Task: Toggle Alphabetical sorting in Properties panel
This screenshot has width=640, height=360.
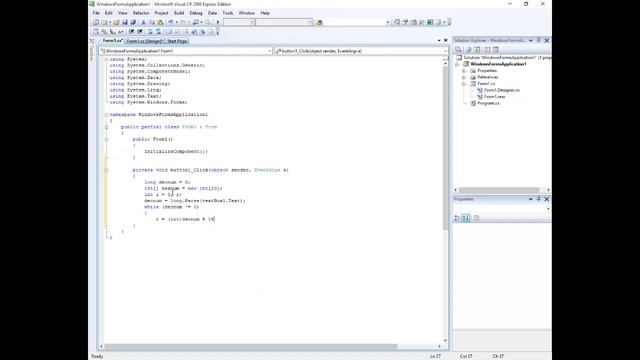Action: (466, 218)
